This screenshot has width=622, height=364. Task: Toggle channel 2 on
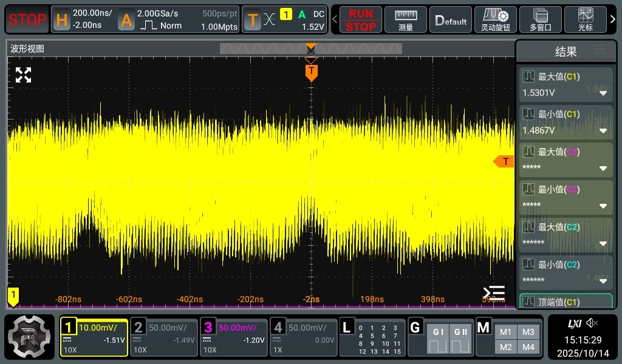164,337
